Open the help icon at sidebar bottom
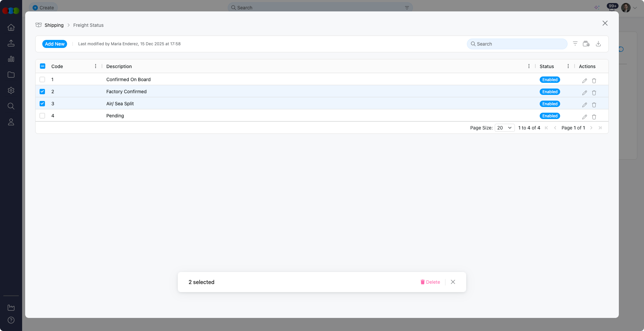 click(11, 320)
